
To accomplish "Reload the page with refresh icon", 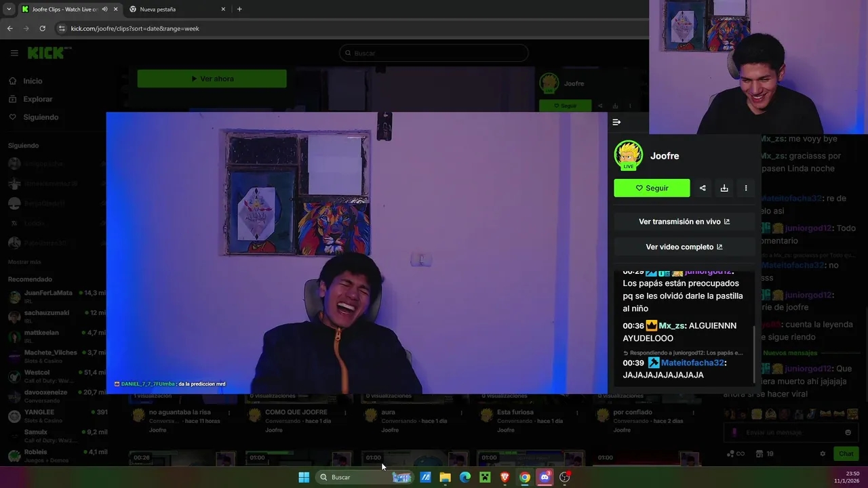I will coord(42,28).
